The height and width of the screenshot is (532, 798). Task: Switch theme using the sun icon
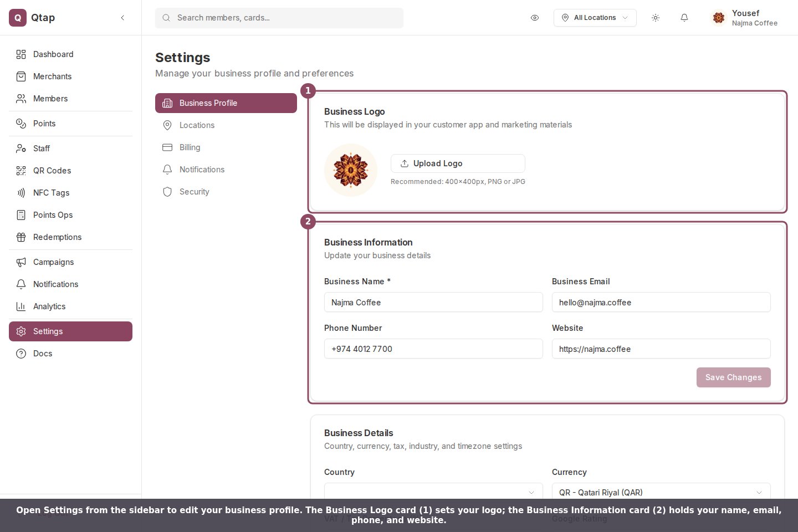656,18
